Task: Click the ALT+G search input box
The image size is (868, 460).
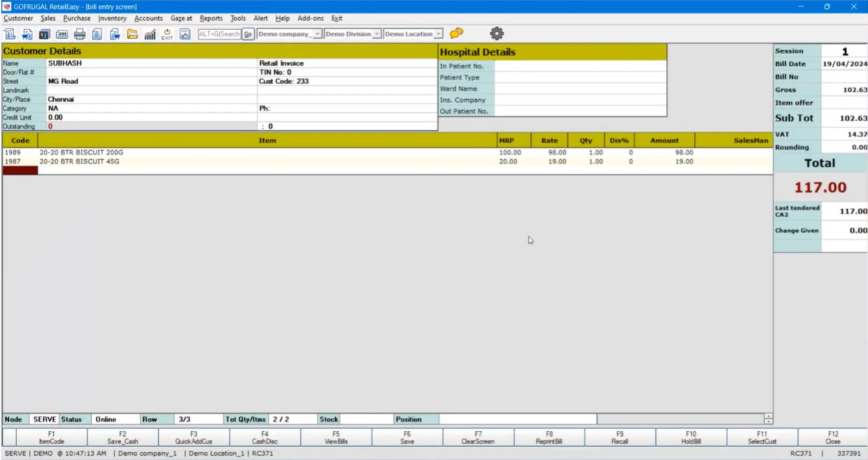Action: (x=219, y=34)
